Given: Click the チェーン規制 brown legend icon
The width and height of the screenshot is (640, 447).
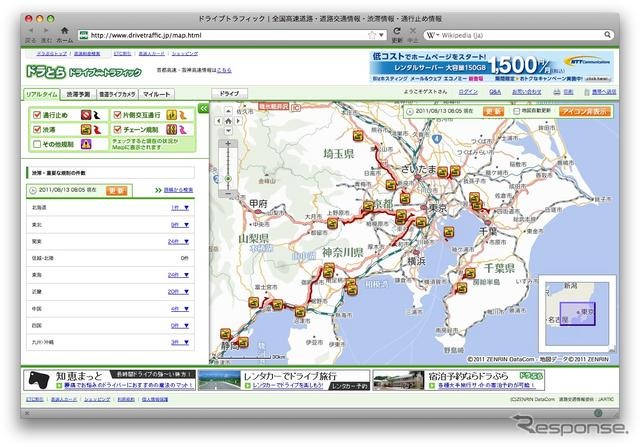Looking at the screenshot, I should click(171, 130).
